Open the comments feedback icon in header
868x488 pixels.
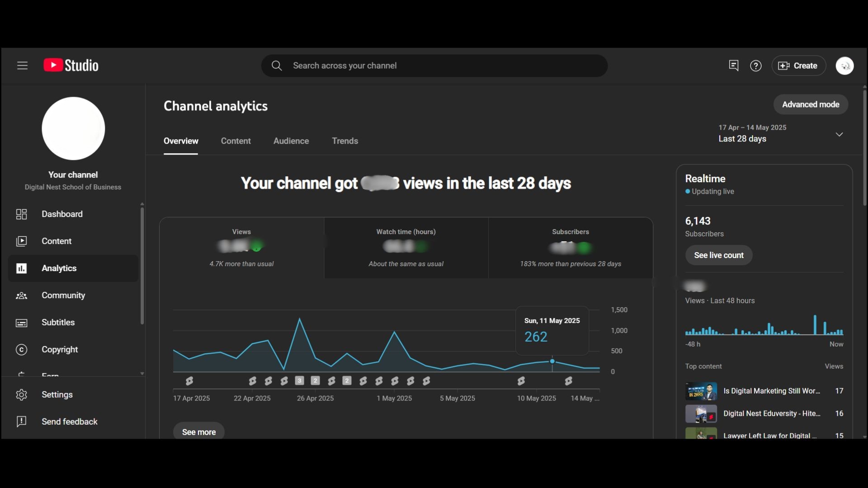pos(733,66)
